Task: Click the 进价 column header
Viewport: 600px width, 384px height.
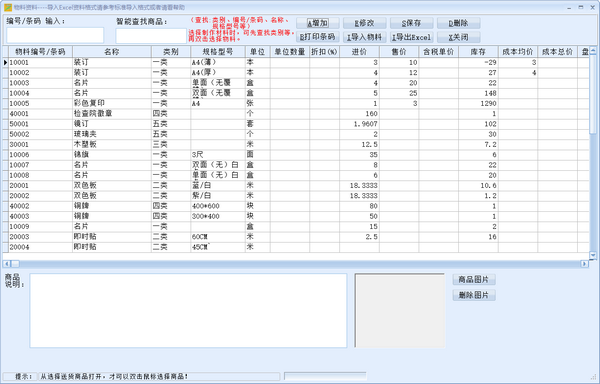Action: (x=359, y=52)
